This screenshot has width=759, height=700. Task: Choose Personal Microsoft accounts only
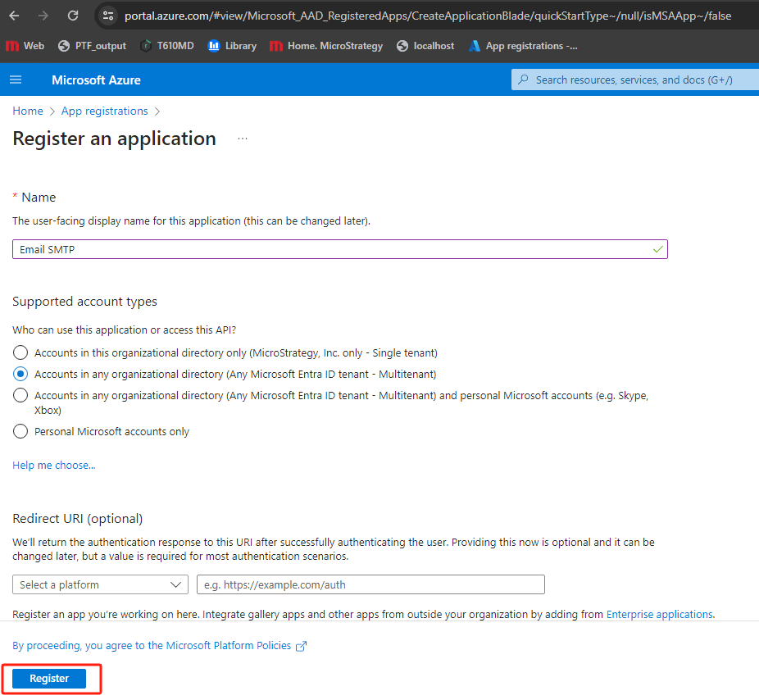pyautogui.click(x=21, y=431)
